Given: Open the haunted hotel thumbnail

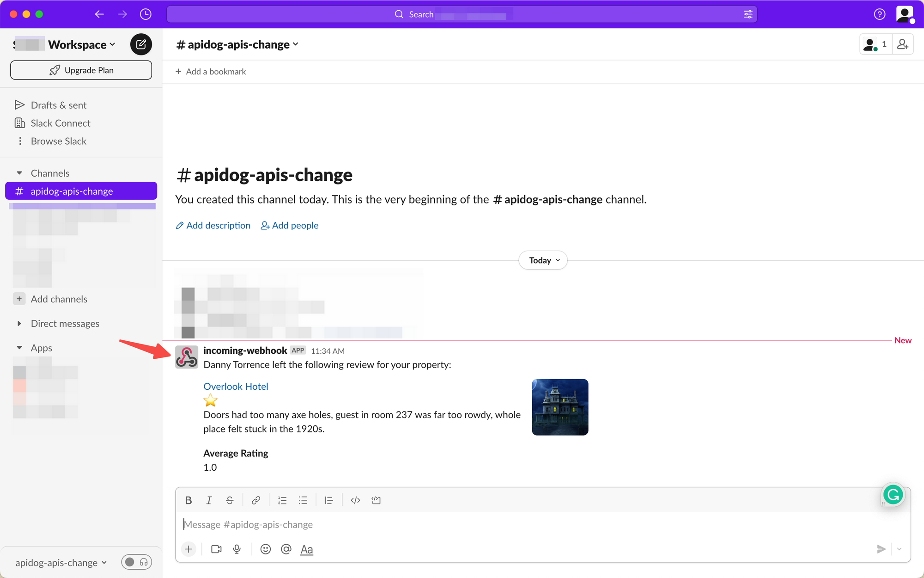Looking at the screenshot, I should tap(560, 407).
